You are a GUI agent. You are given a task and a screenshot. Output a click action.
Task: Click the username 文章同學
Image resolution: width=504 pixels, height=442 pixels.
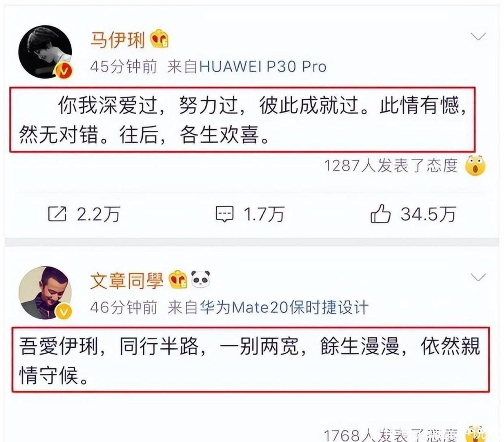127,280
